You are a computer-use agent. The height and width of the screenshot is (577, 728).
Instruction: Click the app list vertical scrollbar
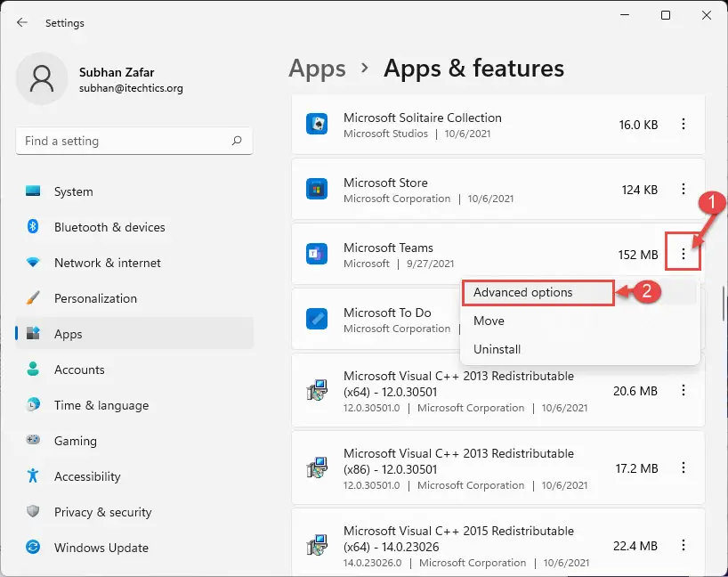[724, 304]
